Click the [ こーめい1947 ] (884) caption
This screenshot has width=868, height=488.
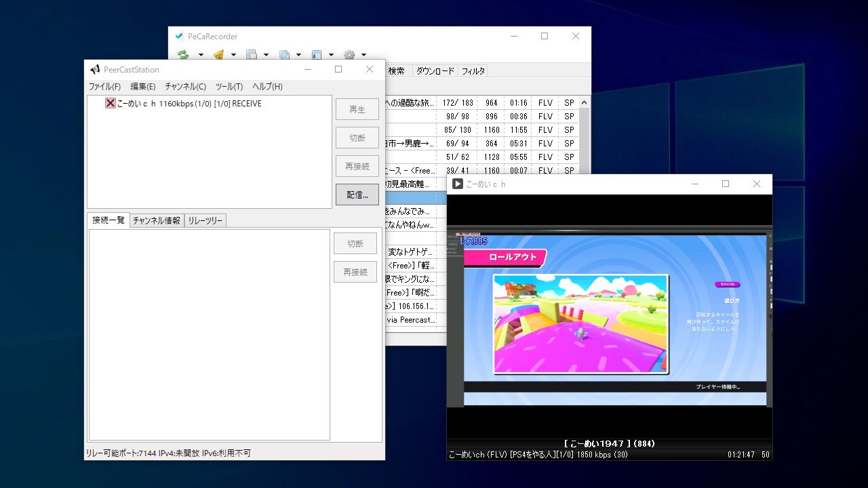609,444
